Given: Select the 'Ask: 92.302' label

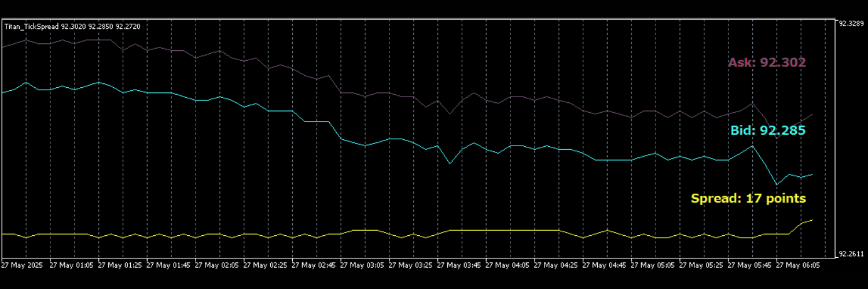Looking at the screenshot, I should click(x=767, y=62).
